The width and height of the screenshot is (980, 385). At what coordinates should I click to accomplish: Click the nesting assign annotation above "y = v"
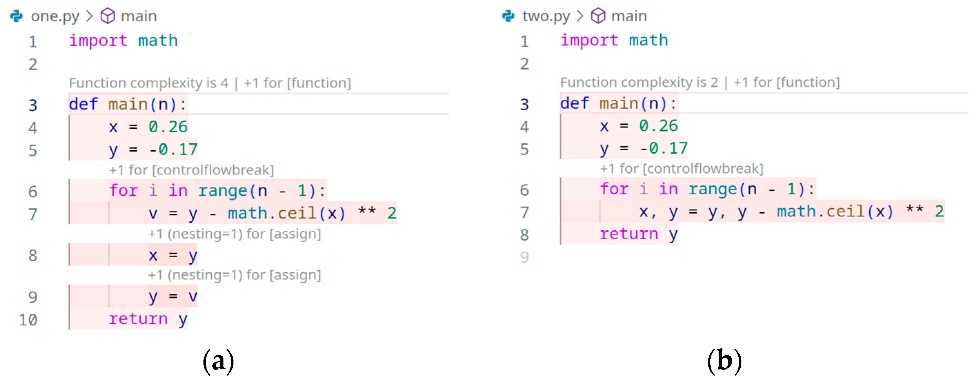click(234, 275)
